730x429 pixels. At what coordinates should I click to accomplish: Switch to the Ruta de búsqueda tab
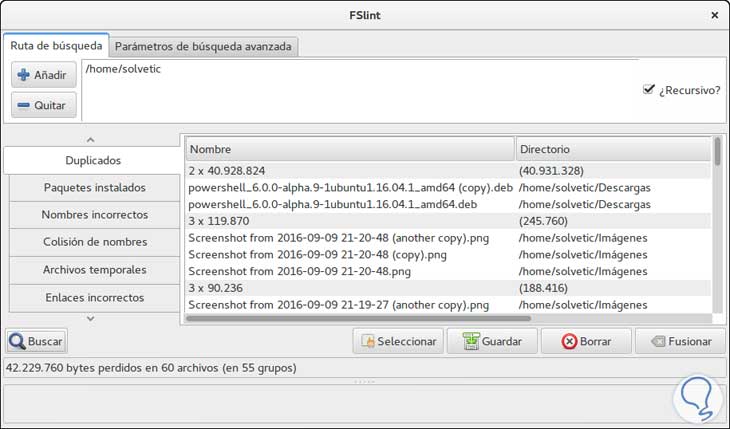(56, 46)
